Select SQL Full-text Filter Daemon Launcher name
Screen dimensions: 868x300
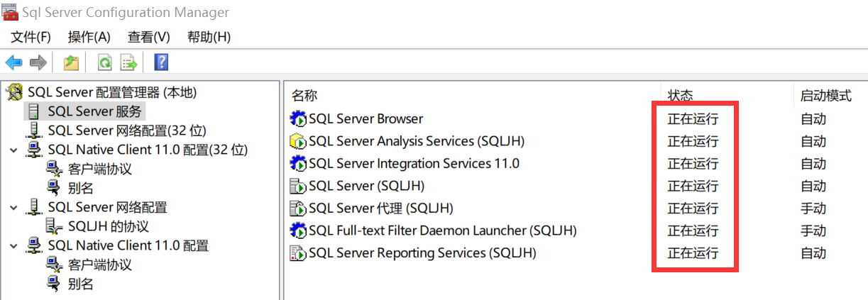pyautogui.click(x=443, y=230)
